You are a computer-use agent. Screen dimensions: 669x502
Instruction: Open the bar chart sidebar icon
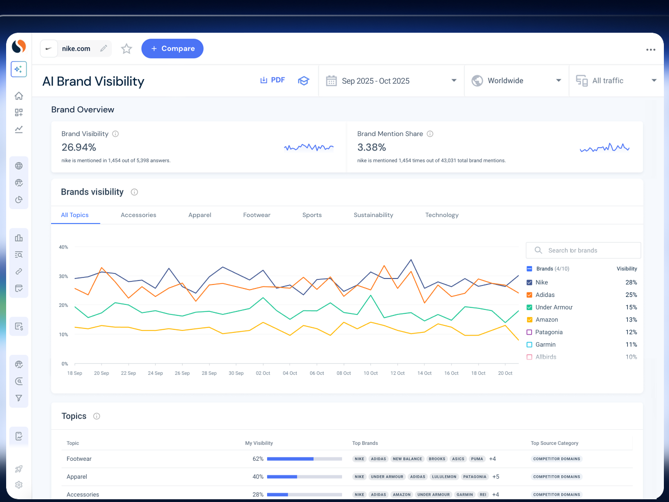coord(19,238)
